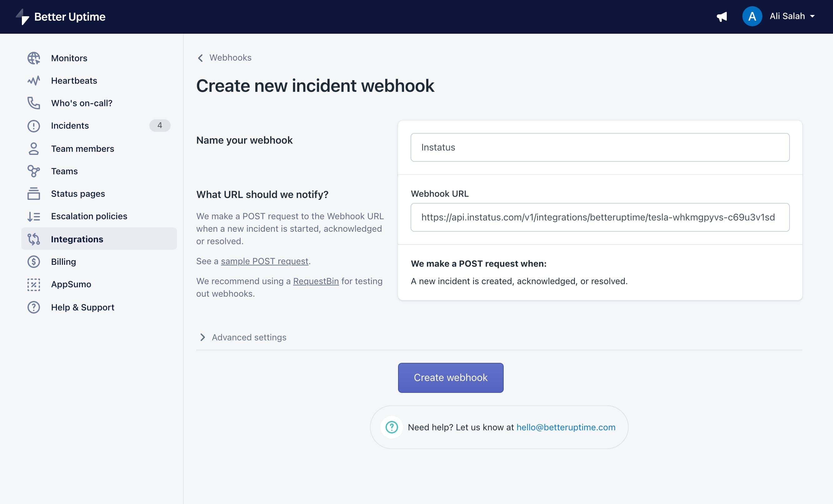
Task: Click the Heartbeats pulse icon
Action: 33,81
